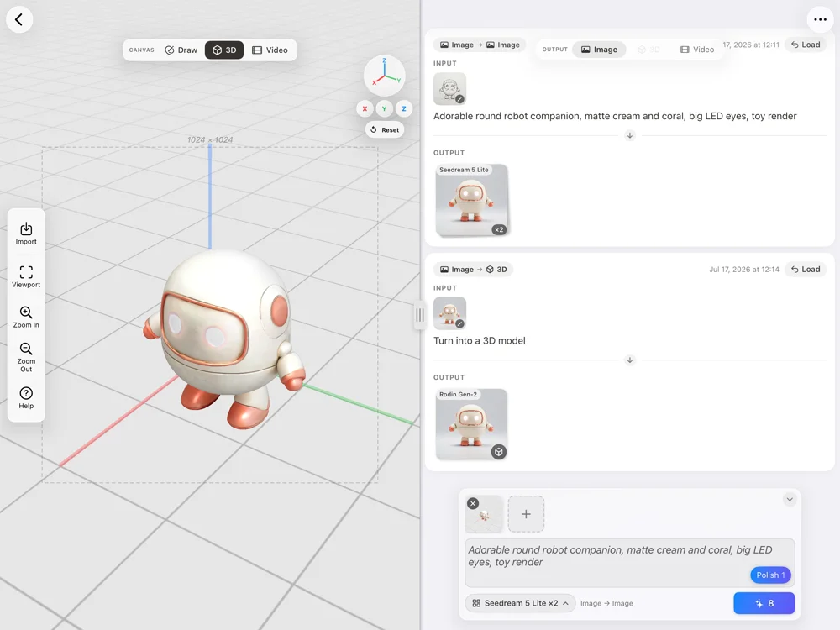
Task: Click the 'Jul 17, 2026 at 12:14' timestamp
Action: (x=744, y=270)
